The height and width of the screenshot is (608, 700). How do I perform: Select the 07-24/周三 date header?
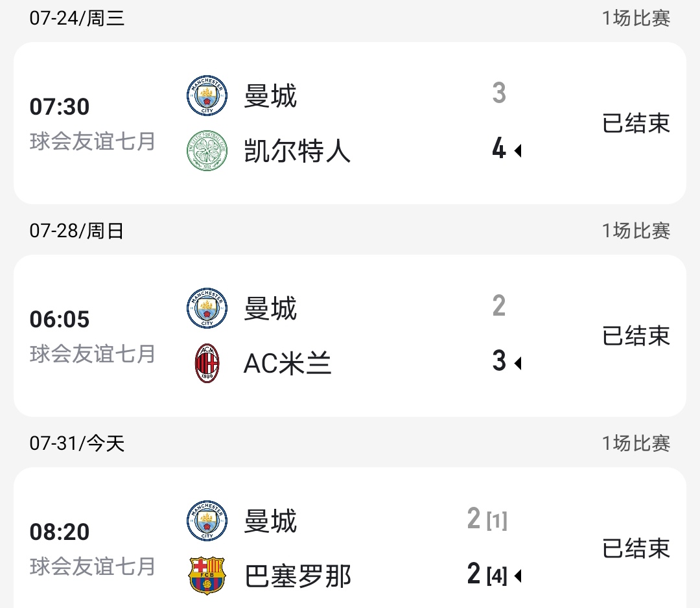[x=77, y=18]
